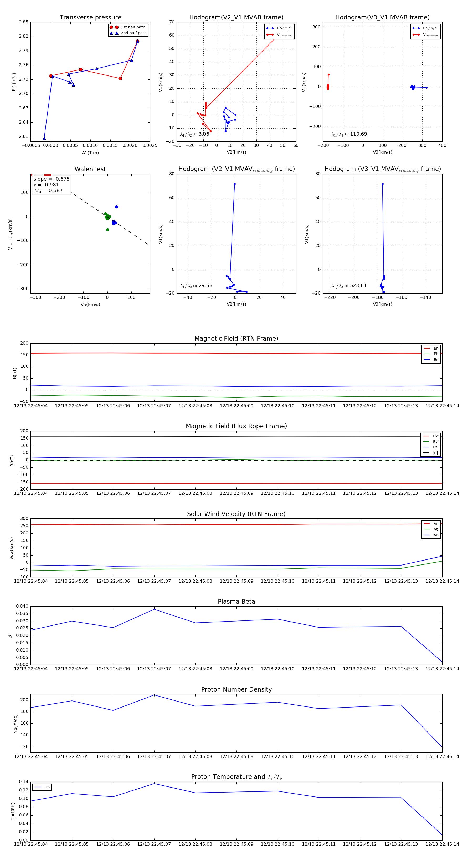Click the 'Plasma Beta' plot title
The width and height of the screenshot is (473, 868).
click(236, 602)
